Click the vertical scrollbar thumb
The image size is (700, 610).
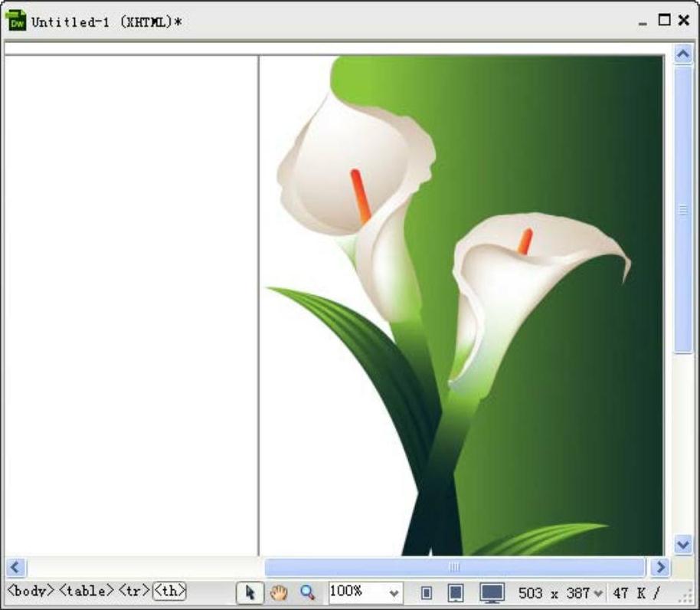pyautogui.click(x=682, y=210)
